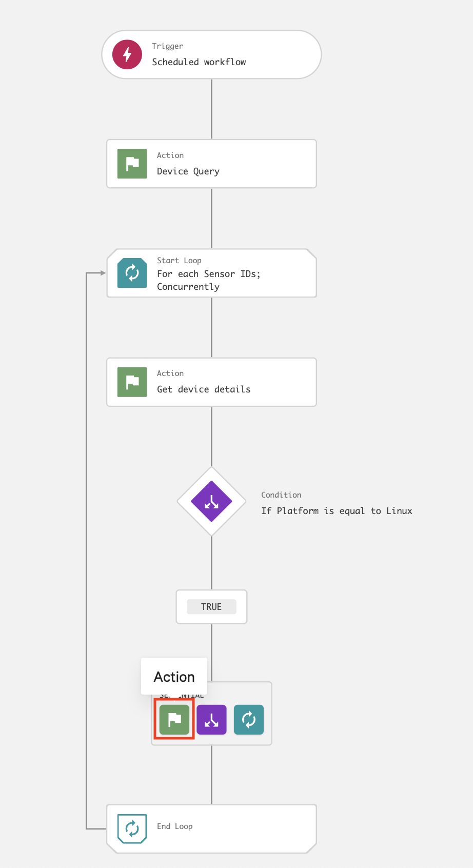
Task: Click the "Start Loop" heading text
Action: click(x=179, y=261)
